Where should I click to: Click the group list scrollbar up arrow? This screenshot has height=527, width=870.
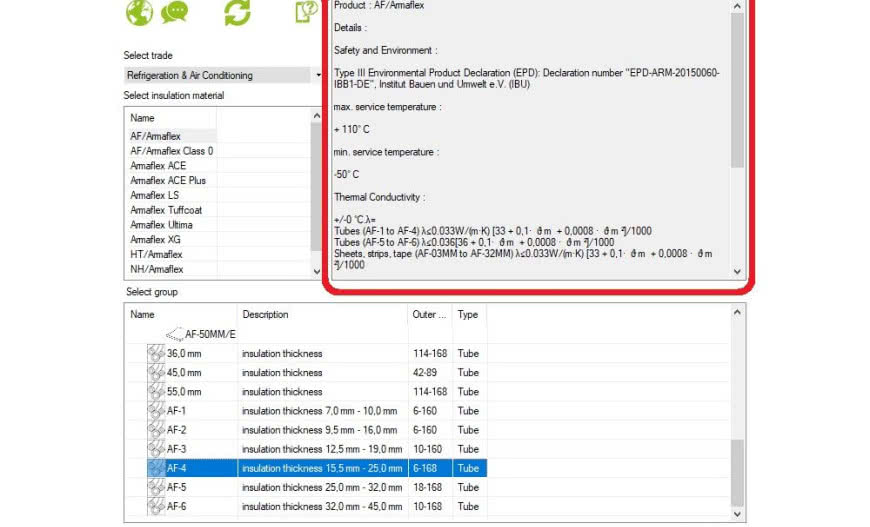(x=738, y=313)
